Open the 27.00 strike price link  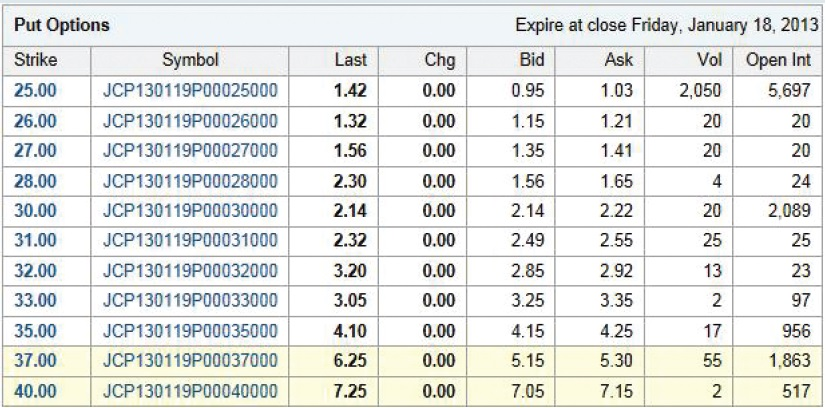point(35,151)
